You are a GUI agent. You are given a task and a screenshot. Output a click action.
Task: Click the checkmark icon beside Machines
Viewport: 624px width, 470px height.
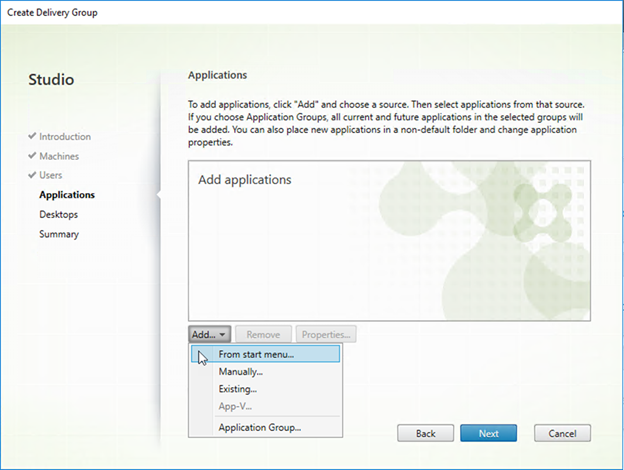(32, 156)
